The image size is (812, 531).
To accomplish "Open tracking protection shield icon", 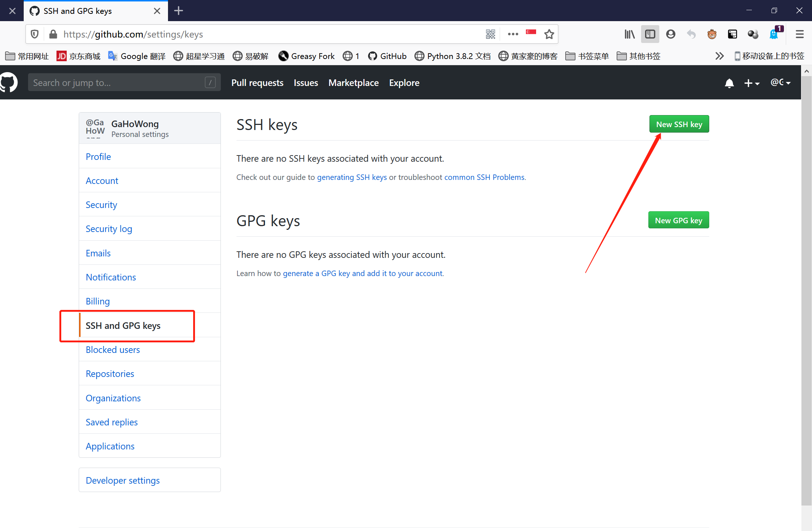I will pos(35,34).
